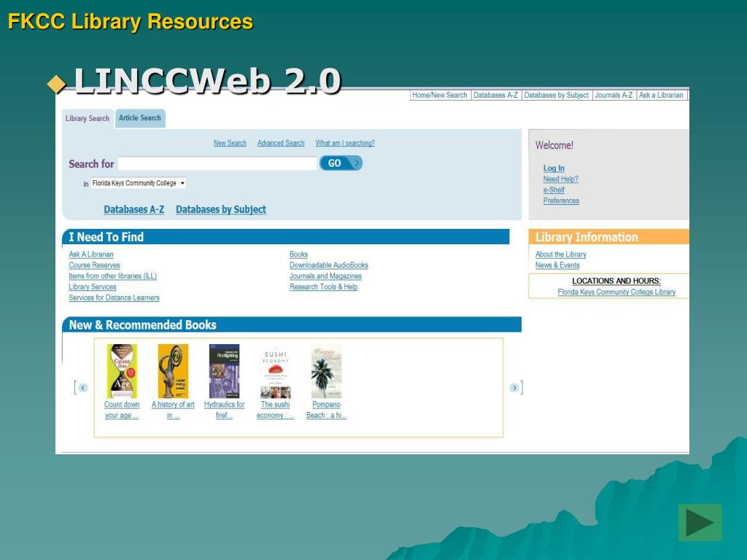747x560 pixels.
Task: Open the Library Services link
Action: [93, 287]
